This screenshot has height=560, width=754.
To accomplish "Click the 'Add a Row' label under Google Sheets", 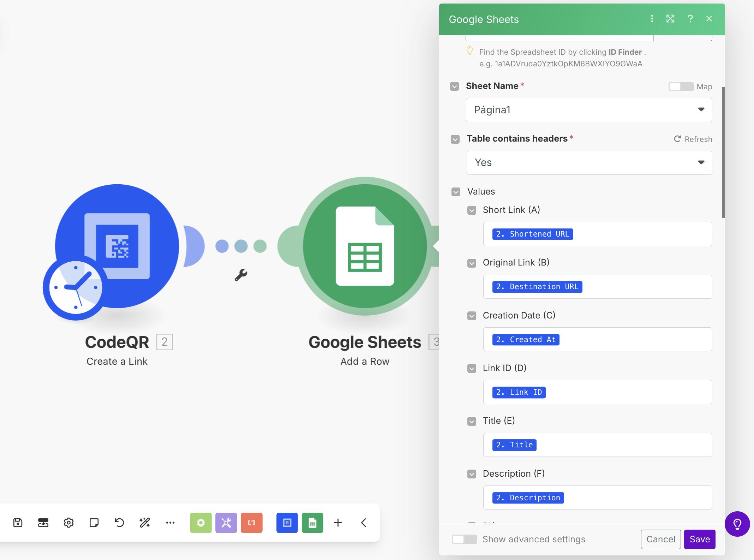I will click(365, 361).
